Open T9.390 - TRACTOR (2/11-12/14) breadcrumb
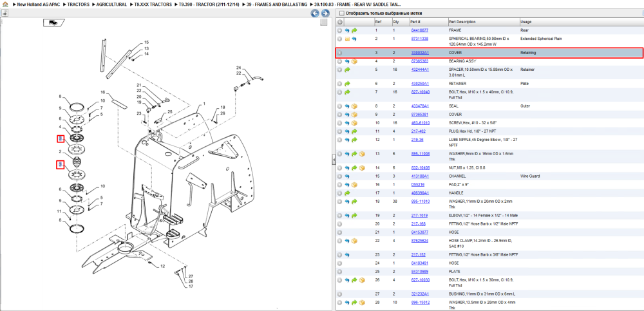Image resolution: width=644 pixels, height=311 pixels. pos(209,4)
